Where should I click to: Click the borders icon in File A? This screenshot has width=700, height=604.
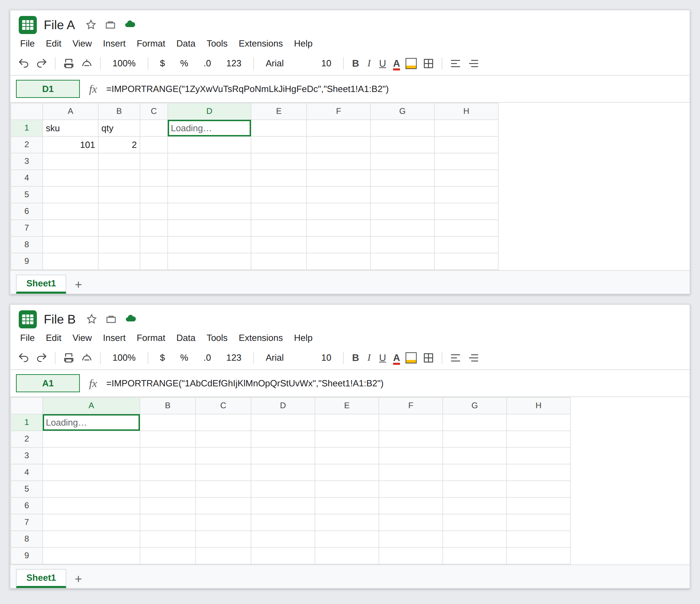click(428, 64)
